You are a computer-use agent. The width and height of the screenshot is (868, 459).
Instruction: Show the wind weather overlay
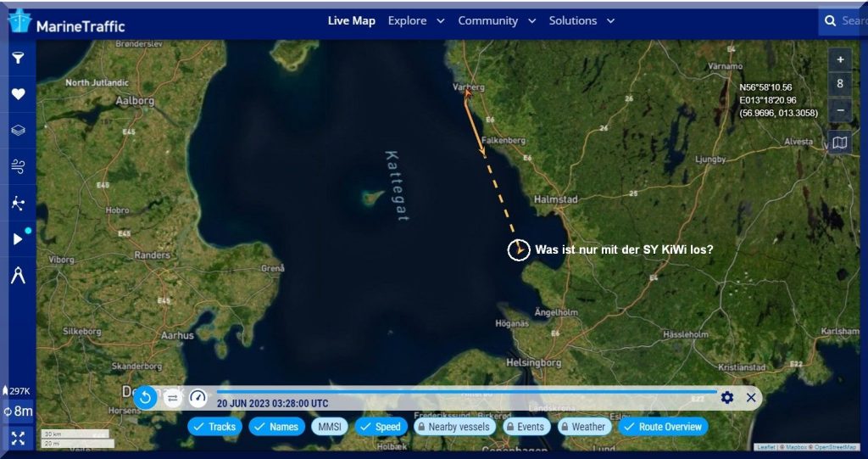point(18,167)
